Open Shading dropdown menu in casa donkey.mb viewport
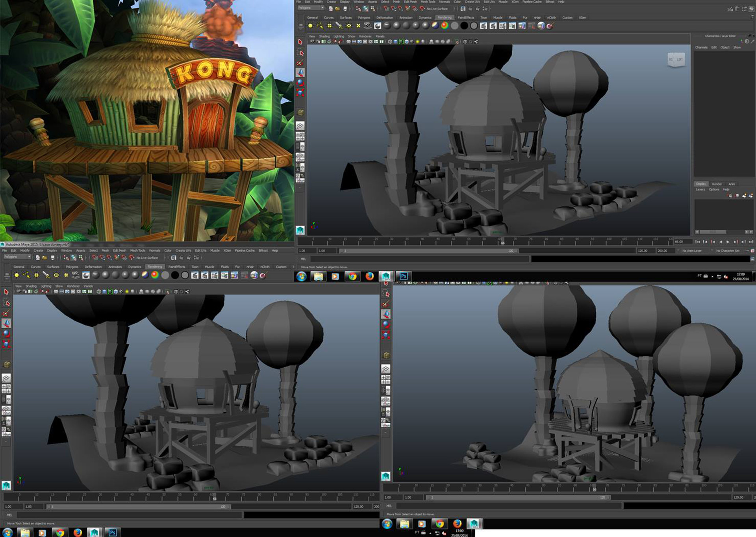The image size is (756, 537). tap(31, 286)
